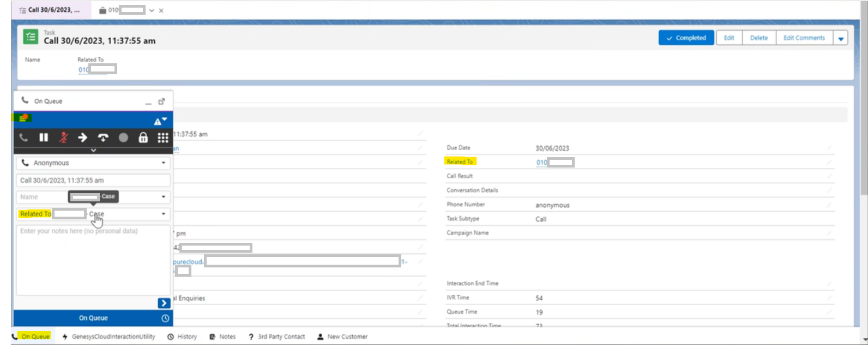The height and width of the screenshot is (358, 868).
Task: Open History utility tab
Action: click(182, 337)
